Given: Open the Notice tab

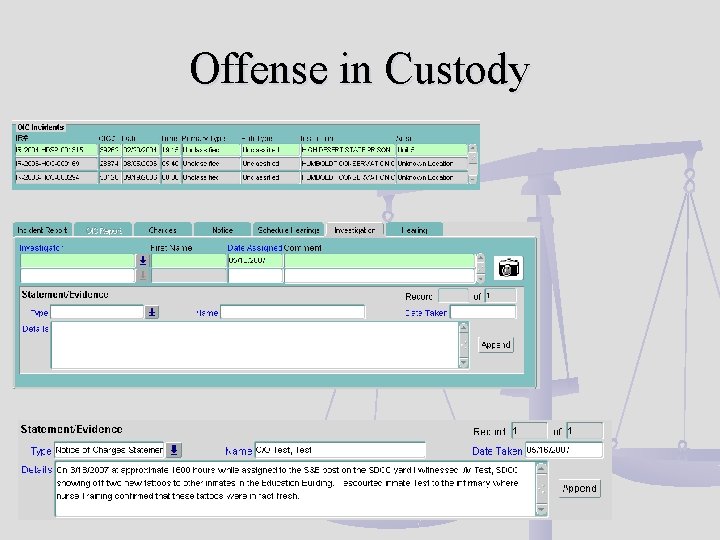Looking at the screenshot, I should [x=223, y=230].
